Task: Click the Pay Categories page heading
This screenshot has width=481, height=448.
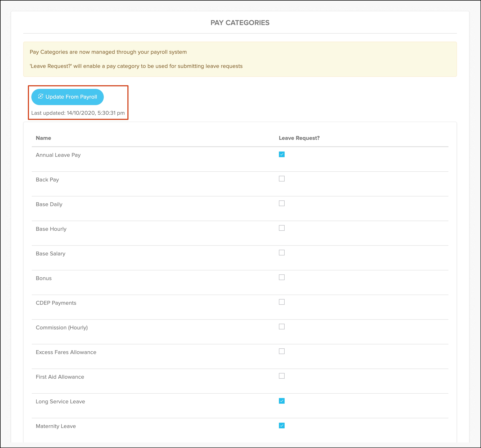Action: [240, 23]
